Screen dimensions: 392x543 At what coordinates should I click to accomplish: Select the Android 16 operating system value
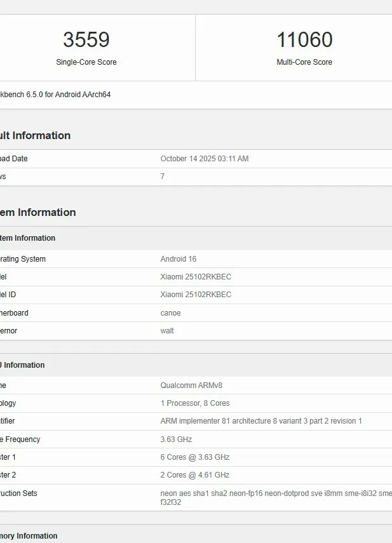(183, 259)
